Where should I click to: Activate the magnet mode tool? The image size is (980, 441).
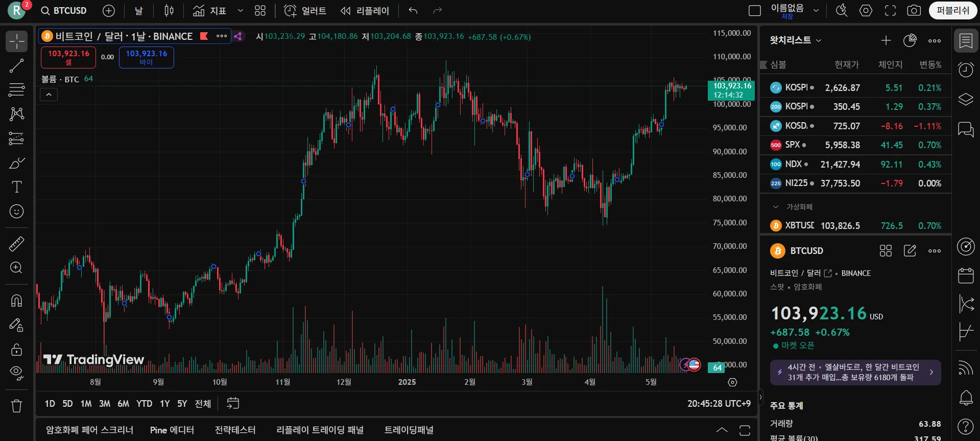16,300
